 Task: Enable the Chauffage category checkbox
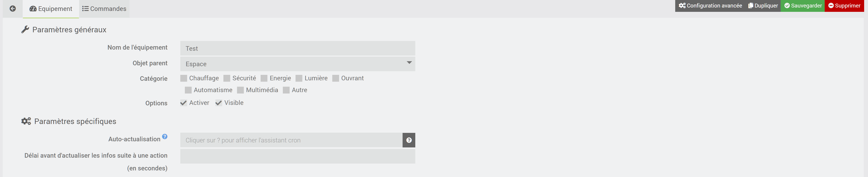[184, 78]
